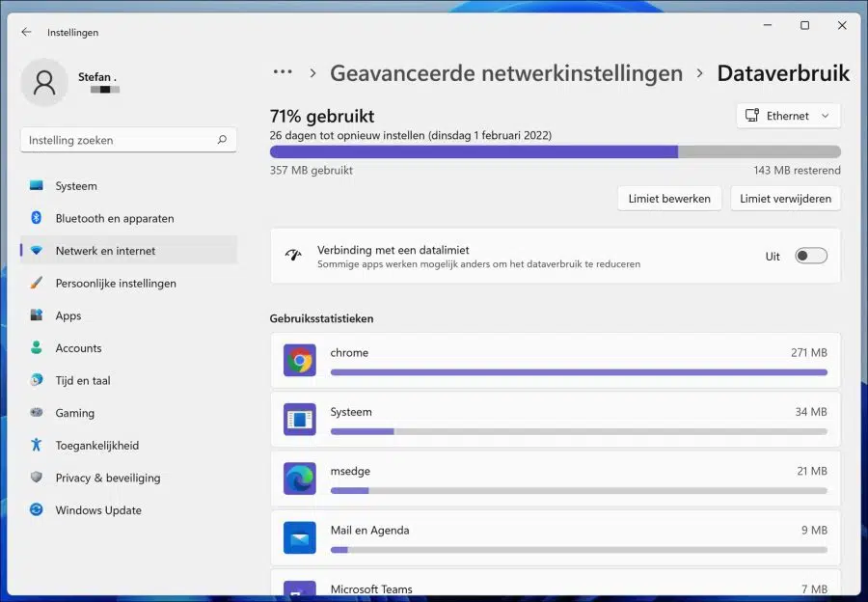
Task: Click the chrome usage bar
Action: point(579,372)
